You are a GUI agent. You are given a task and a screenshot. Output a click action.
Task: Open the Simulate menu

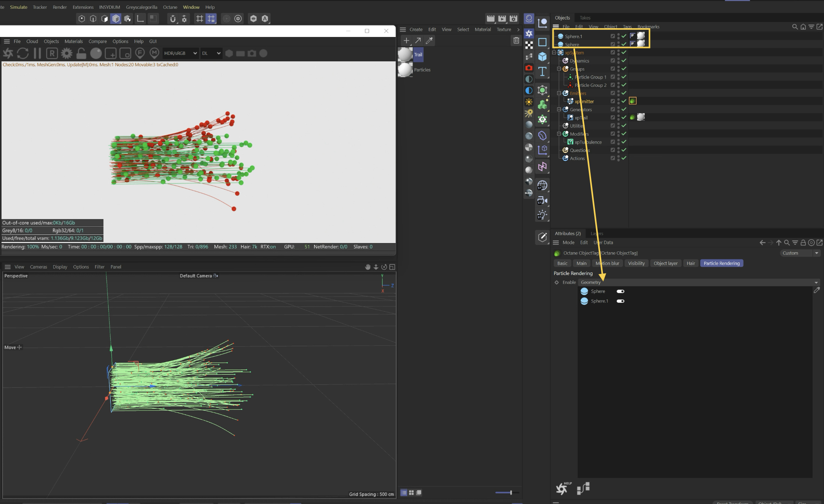pyautogui.click(x=18, y=7)
